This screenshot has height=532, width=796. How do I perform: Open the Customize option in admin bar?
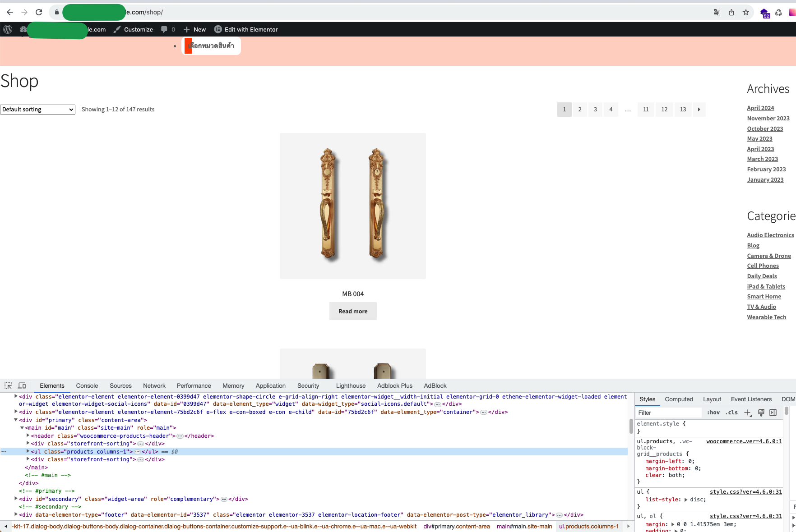click(134, 29)
